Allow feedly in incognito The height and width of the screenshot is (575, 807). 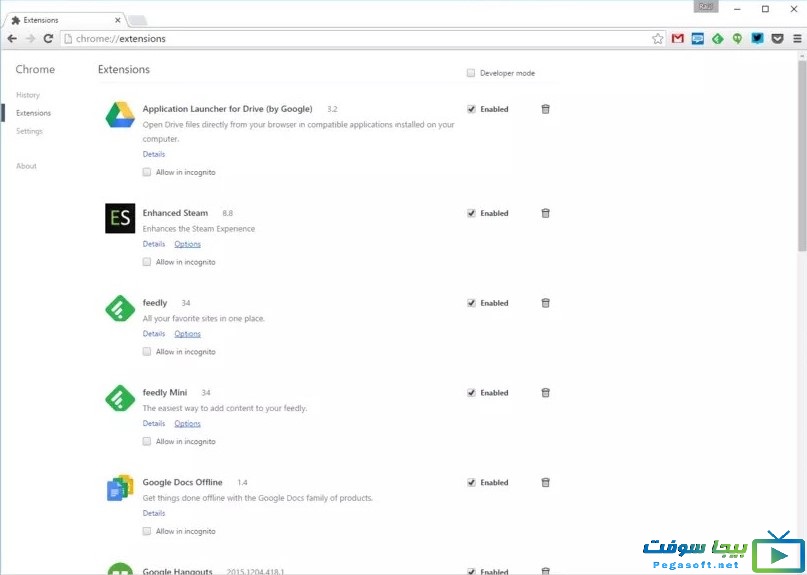147,352
